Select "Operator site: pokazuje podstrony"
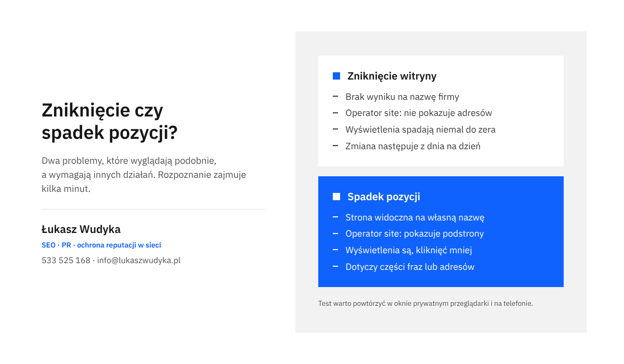Image resolution: width=624 pixels, height=364 pixels. tap(414, 233)
